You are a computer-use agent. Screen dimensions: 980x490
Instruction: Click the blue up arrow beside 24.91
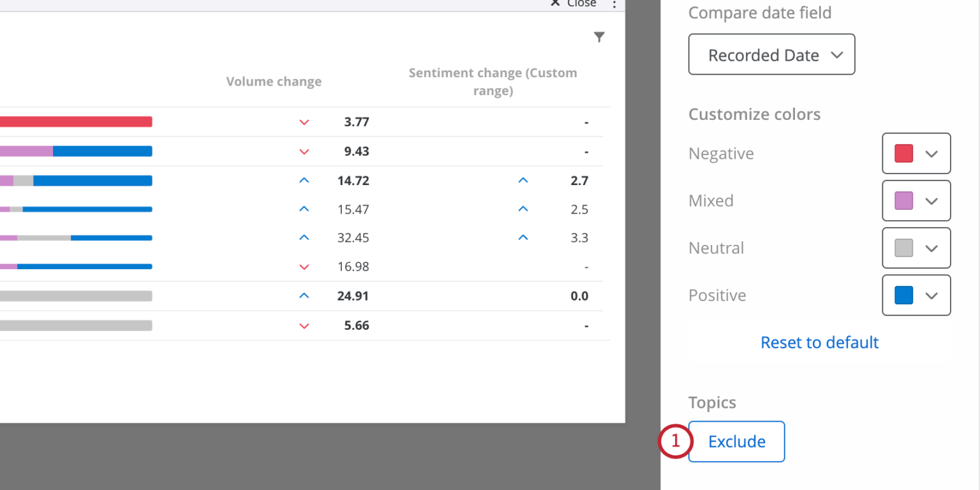[x=304, y=295]
